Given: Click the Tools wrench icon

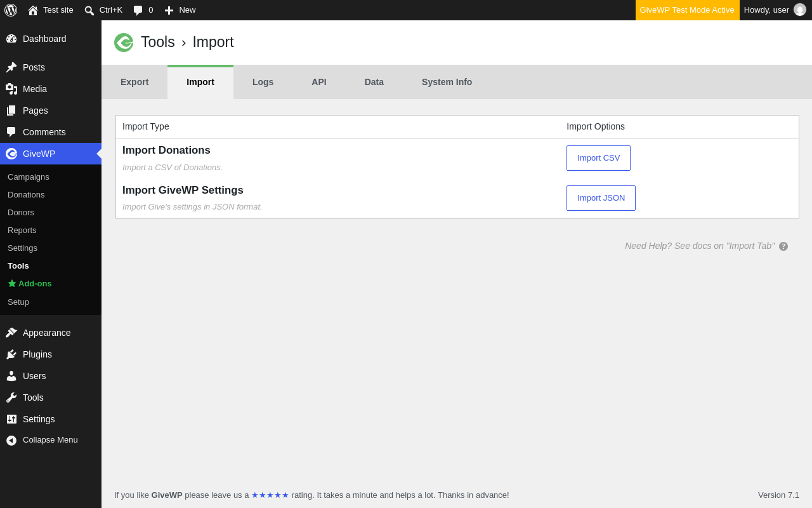Looking at the screenshot, I should tap(11, 398).
